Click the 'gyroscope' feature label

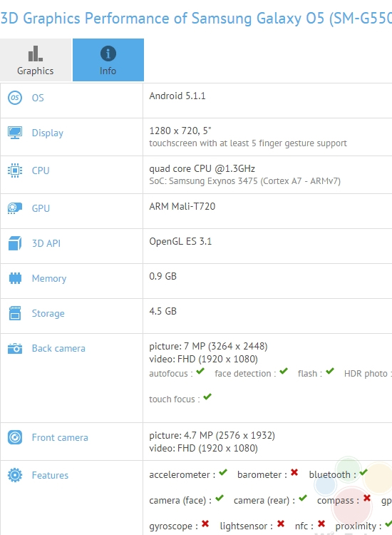[x=172, y=526]
